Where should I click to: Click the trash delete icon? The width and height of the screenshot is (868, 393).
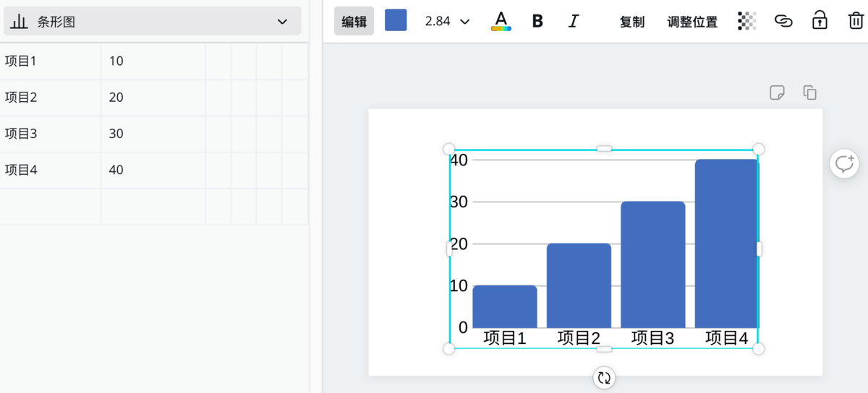[x=855, y=20]
